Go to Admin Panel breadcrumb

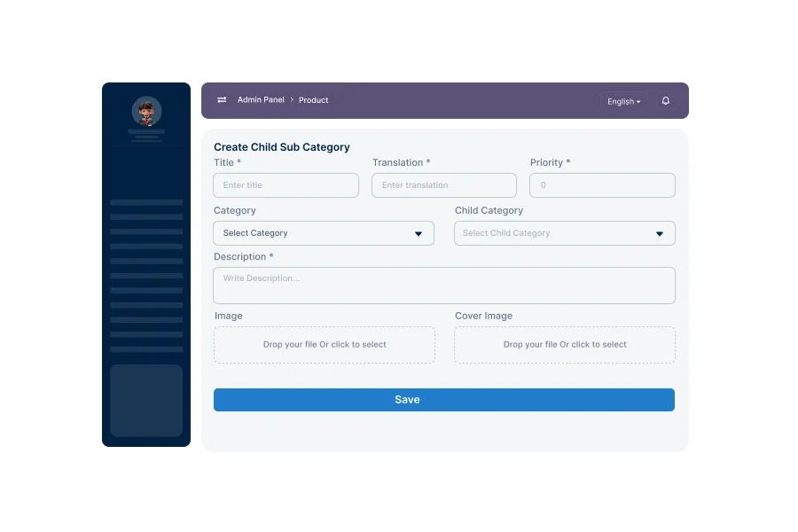261,100
